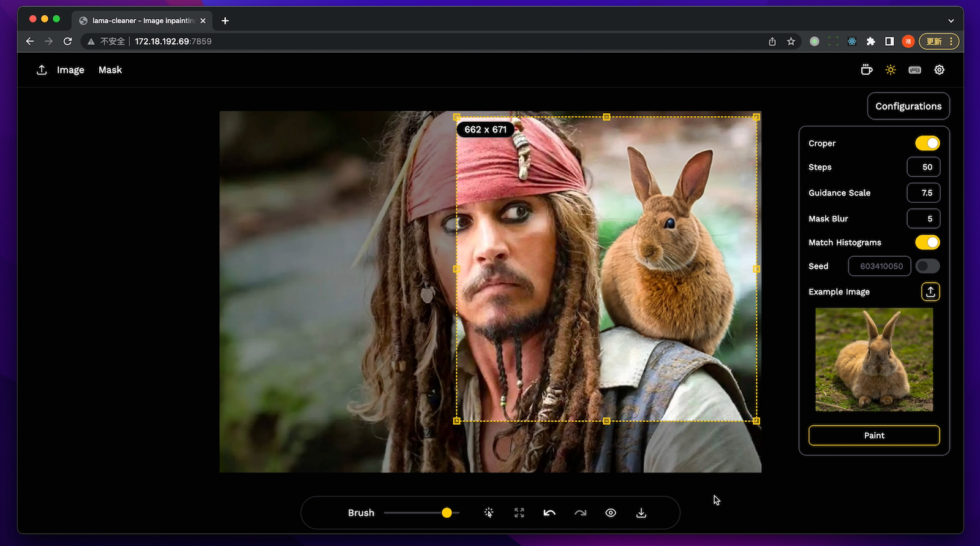Click the dashed square screenshot extension icon

pos(833,41)
